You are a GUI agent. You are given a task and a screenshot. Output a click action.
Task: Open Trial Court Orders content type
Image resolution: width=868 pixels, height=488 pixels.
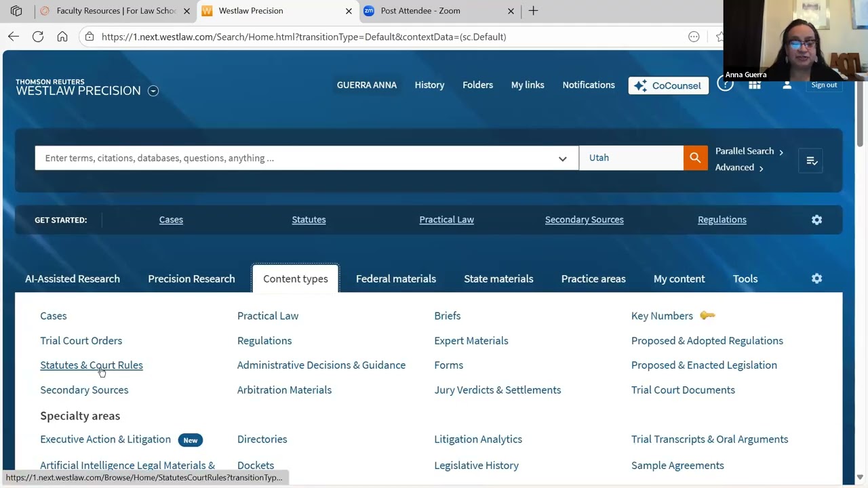81,340
